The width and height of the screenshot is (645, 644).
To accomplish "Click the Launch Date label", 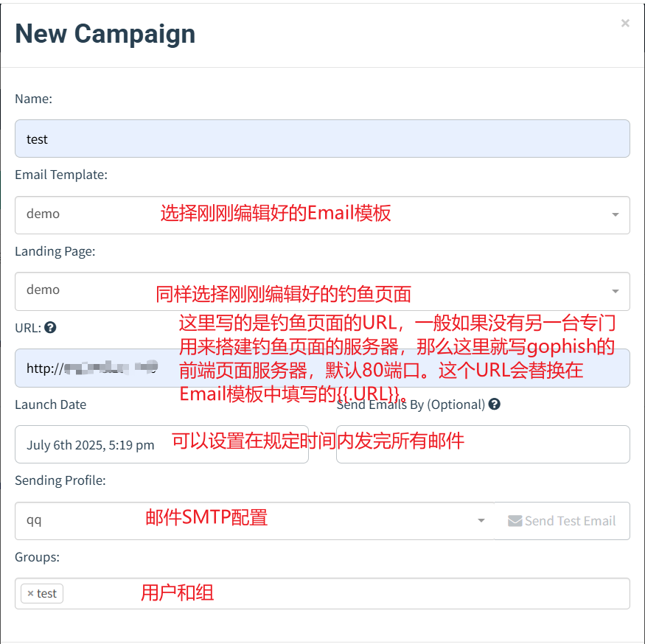I will click(50, 405).
